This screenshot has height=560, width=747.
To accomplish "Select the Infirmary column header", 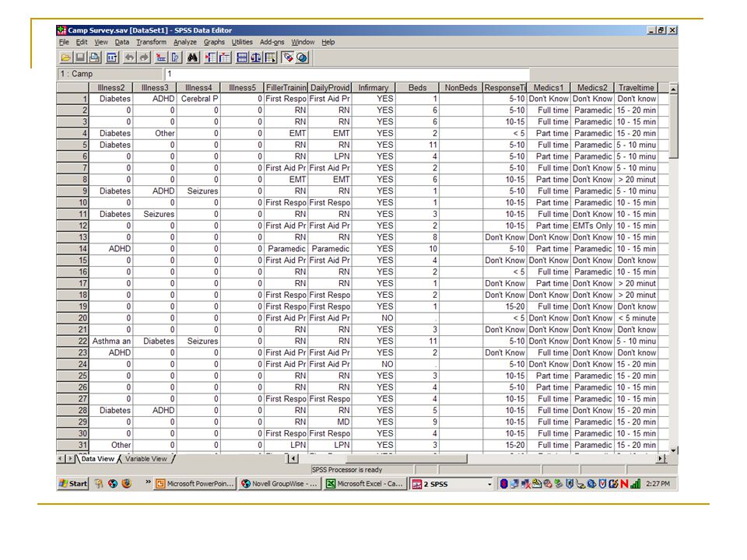I will (373, 88).
